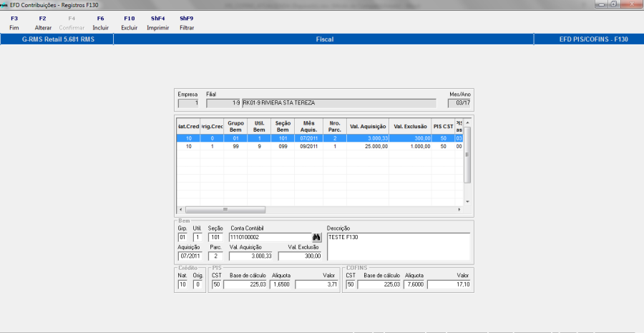This screenshot has height=333, width=644.
Task: Click the Bem Grp. field
Action: (182, 237)
